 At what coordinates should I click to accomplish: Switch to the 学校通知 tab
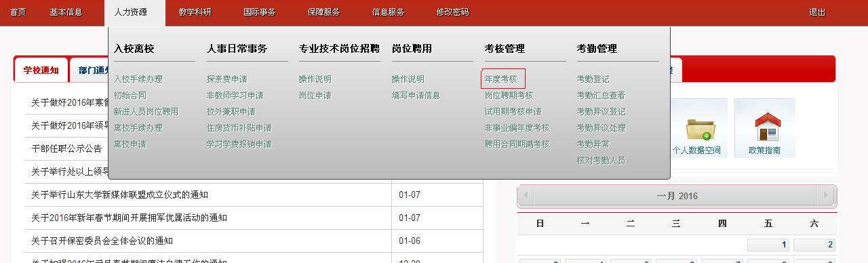41,70
